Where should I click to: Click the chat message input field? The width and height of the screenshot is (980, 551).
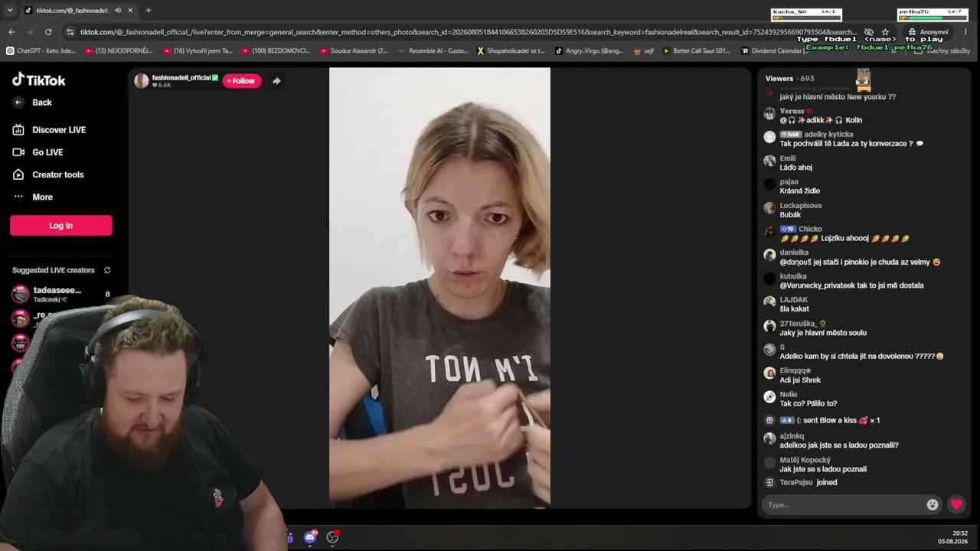(844, 505)
